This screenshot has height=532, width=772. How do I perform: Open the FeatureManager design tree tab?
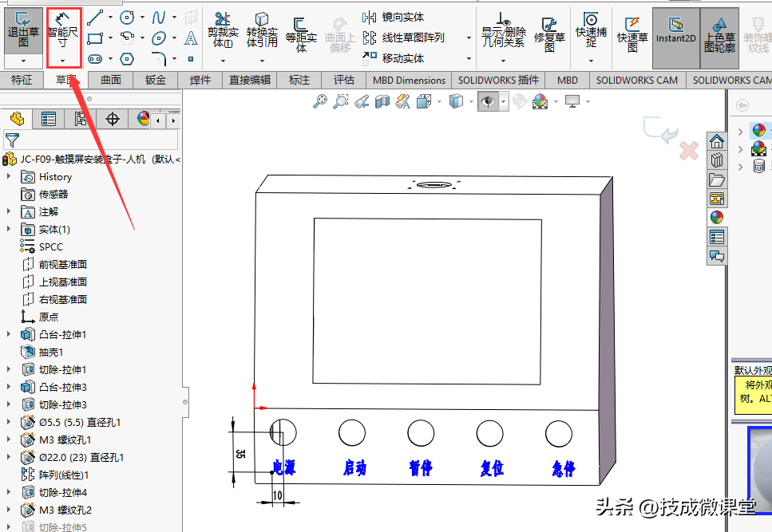click(x=17, y=119)
